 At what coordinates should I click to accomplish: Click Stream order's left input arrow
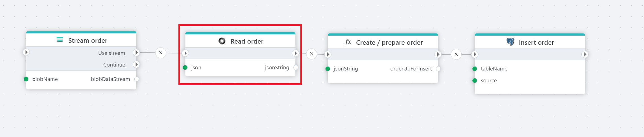[x=26, y=52]
